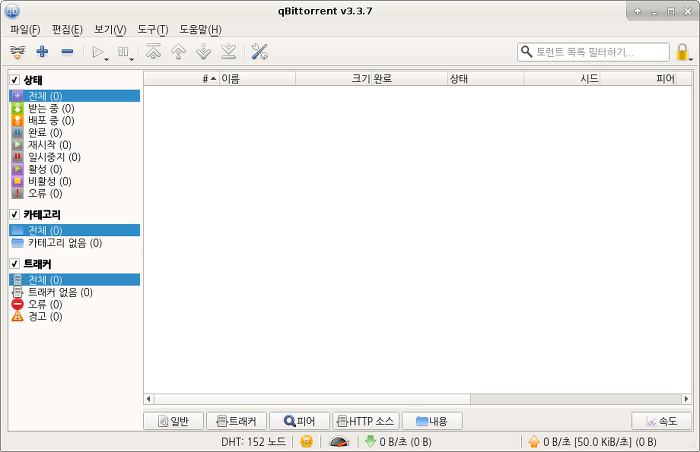Click the resume play toolbar icon
Viewport: 700px width, 452px height.
97,52
